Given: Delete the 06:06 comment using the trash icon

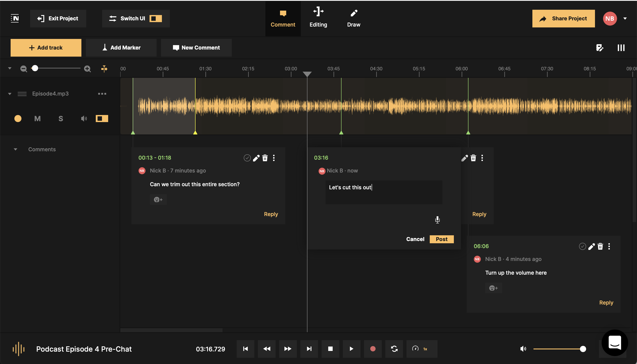Looking at the screenshot, I should (x=600, y=246).
